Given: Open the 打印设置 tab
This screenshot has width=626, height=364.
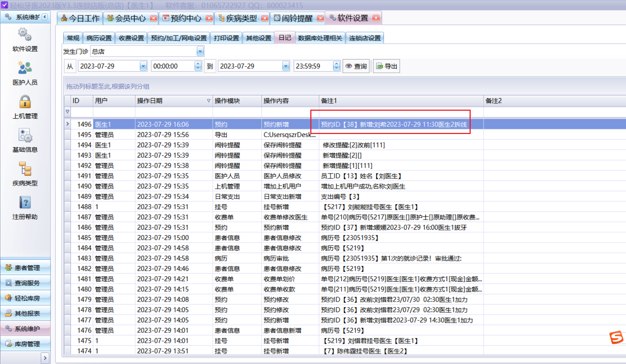Looking at the screenshot, I should pyautogui.click(x=226, y=38).
